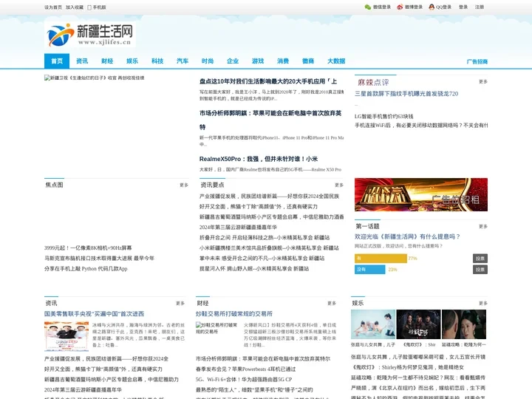Open the 新疆卫视《生逢灿烂的日子》 focus image
This screenshot has height=399, width=532.
95,78
